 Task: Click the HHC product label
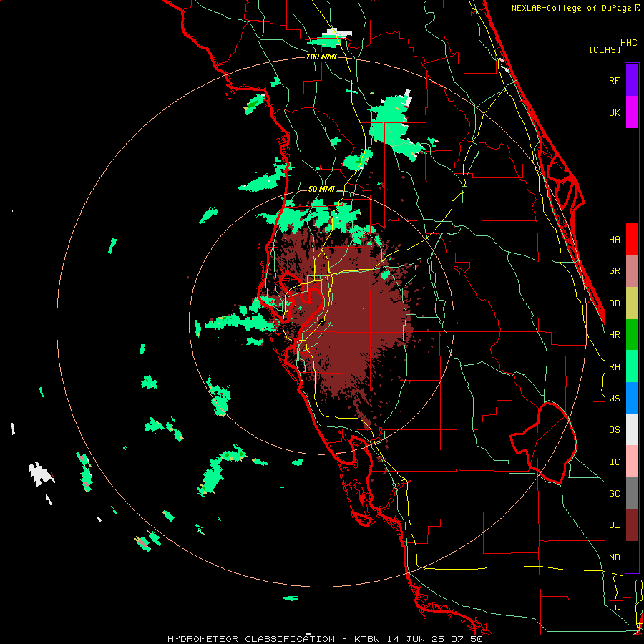pos(629,42)
